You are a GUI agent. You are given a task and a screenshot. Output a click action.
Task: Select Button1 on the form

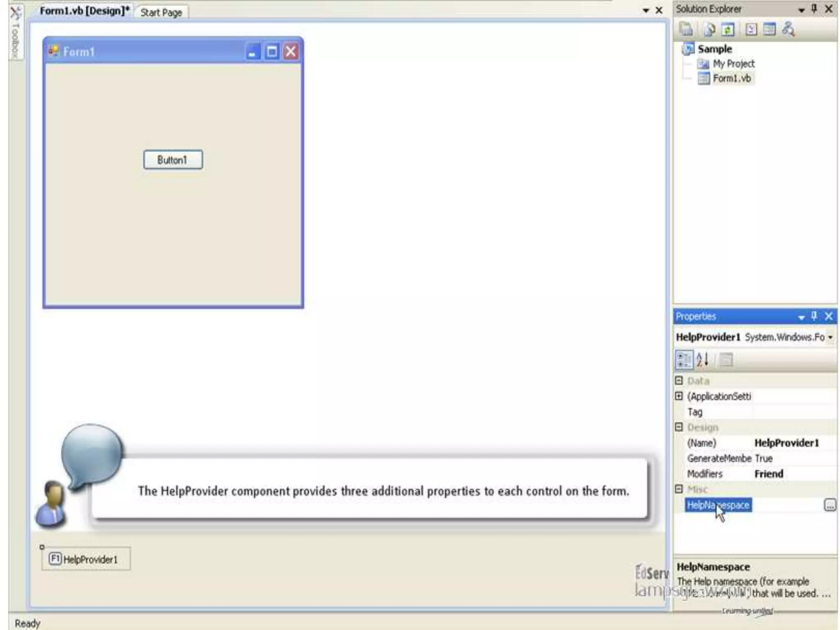[x=173, y=160]
